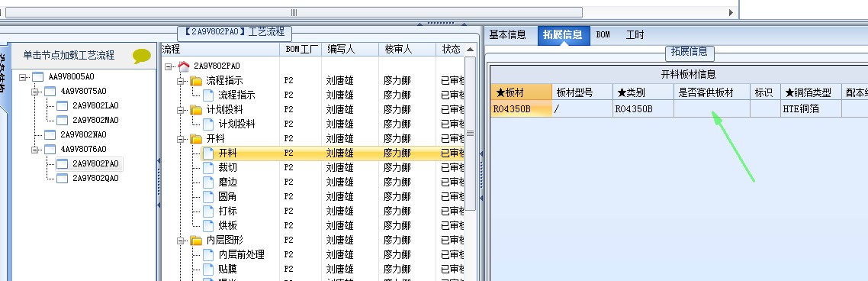
Task: Switch to the 基本信息 tab
Action: (x=507, y=34)
